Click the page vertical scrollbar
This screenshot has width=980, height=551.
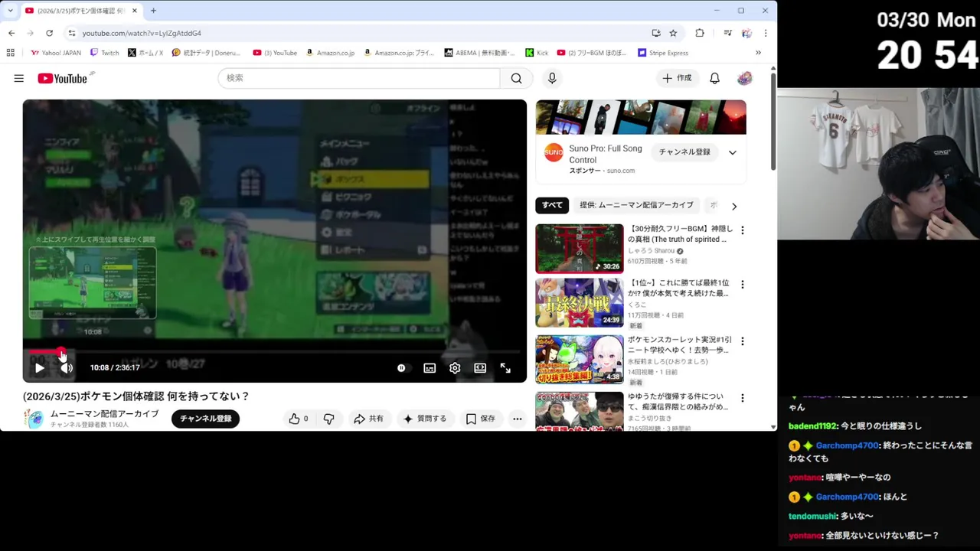tap(773, 122)
